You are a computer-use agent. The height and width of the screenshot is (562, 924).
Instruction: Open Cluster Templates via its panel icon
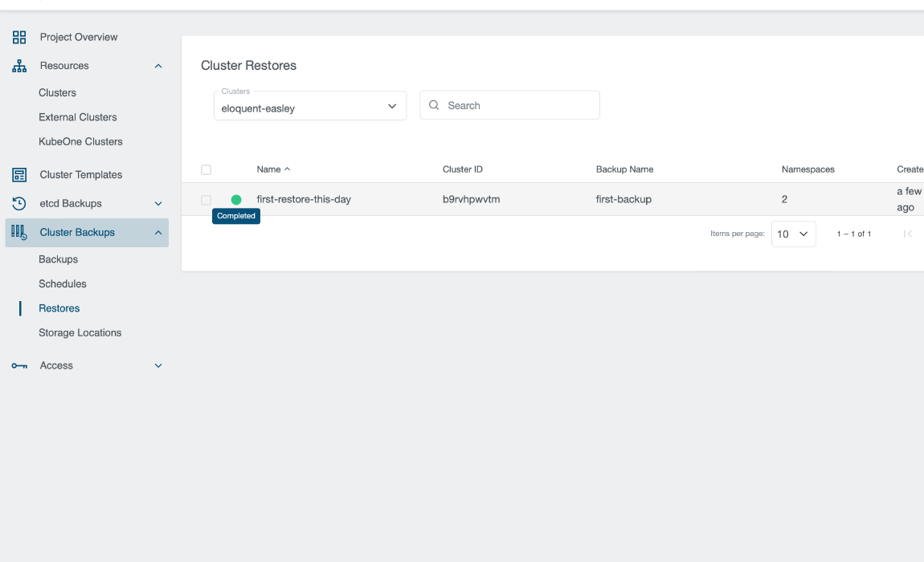pos(18,174)
